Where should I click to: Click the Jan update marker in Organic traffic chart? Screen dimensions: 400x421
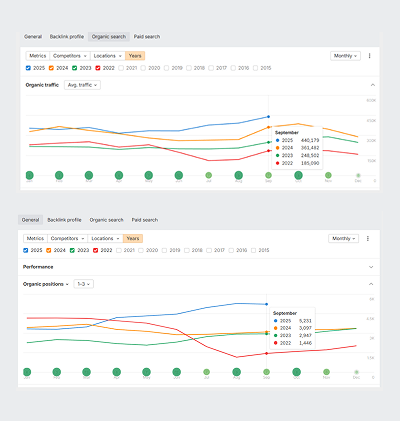(29, 175)
